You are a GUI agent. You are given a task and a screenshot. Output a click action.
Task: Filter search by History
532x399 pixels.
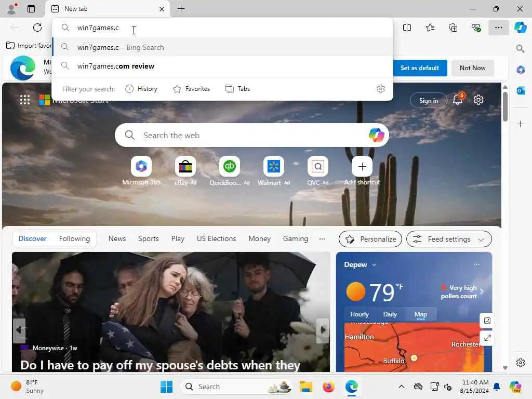click(x=141, y=89)
